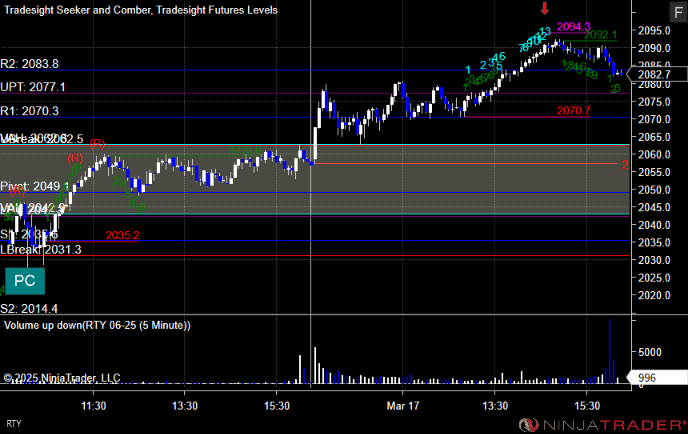Click the red 2035.2 price label
Viewport: 688px width, 434px height.
point(122,235)
